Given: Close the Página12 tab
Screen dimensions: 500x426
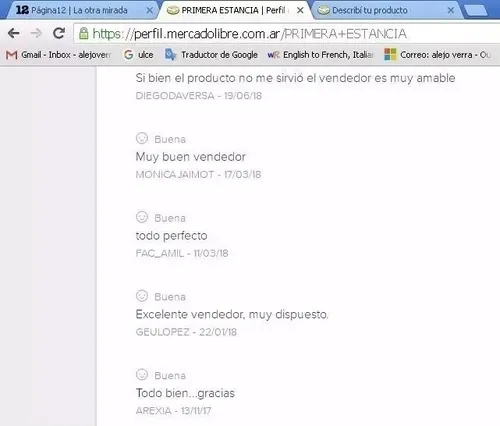Looking at the screenshot, I should tap(150, 11).
